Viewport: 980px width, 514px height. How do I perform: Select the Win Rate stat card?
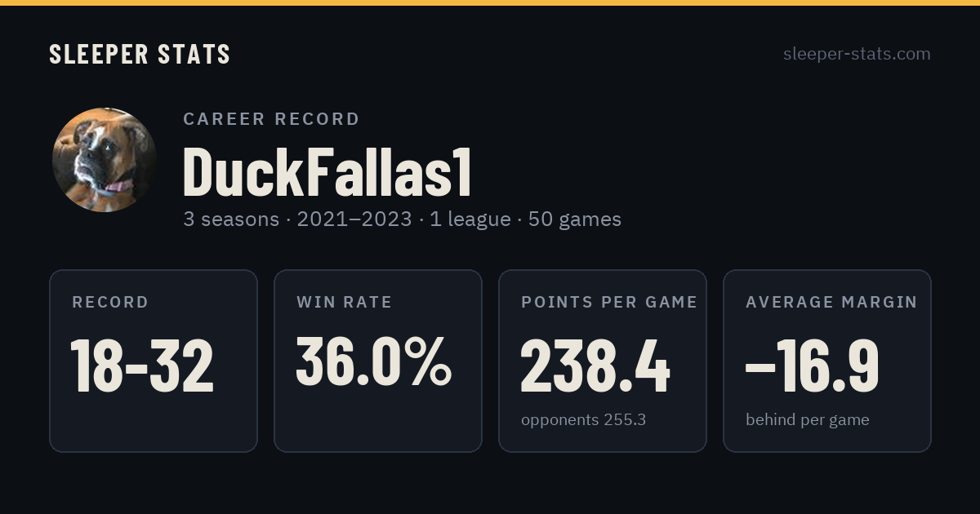(x=378, y=361)
